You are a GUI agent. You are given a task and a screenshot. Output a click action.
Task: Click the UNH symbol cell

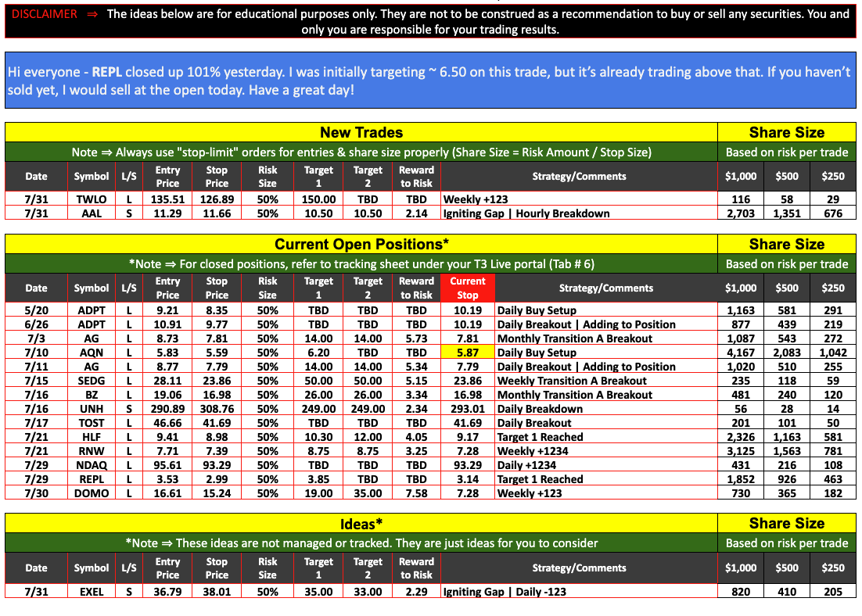[x=92, y=409]
